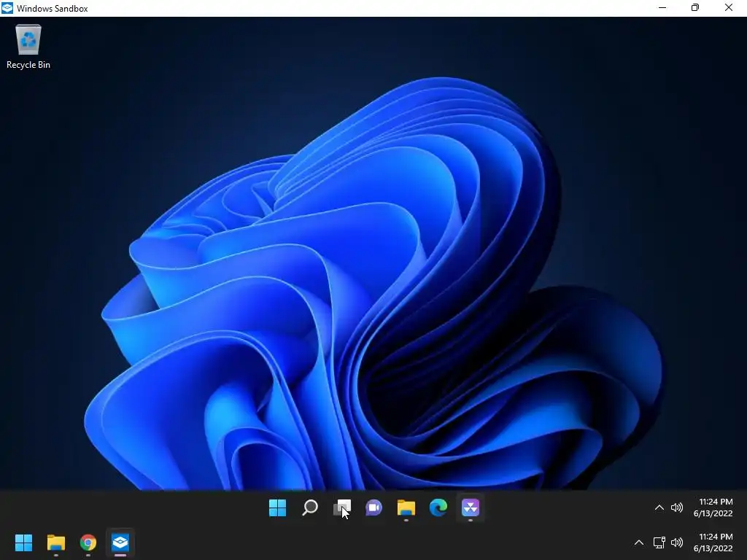
Task: Launch Google Chrome from the host taskbar
Action: click(88, 542)
